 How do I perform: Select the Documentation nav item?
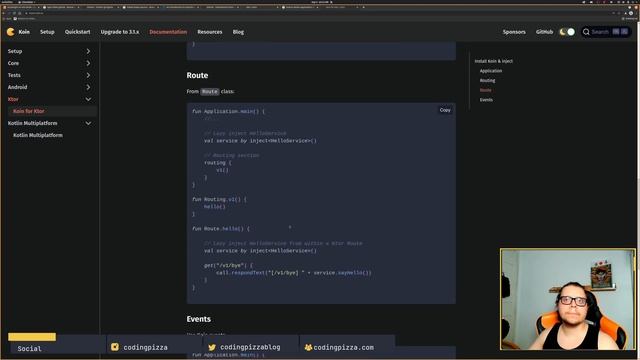(168, 32)
